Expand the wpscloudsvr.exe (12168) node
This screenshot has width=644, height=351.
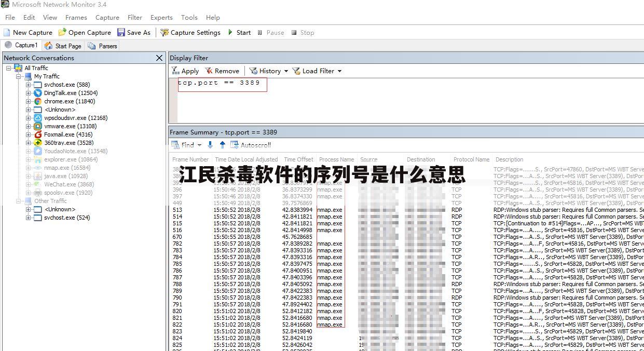click(x=29, y=118)
